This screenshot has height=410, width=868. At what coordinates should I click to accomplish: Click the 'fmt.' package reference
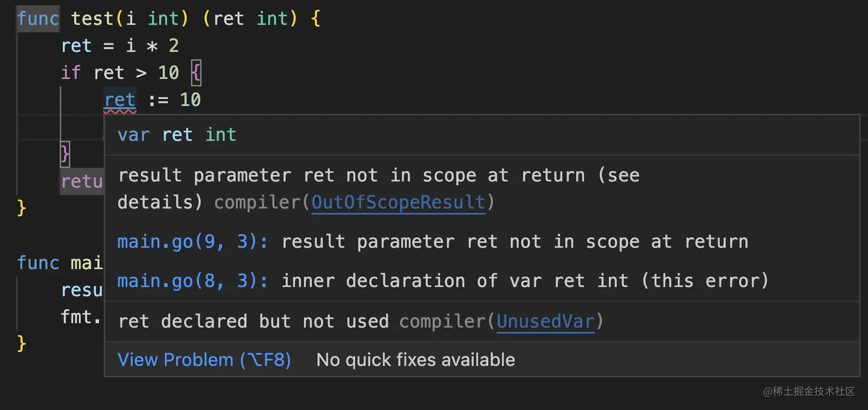(81, 316)
